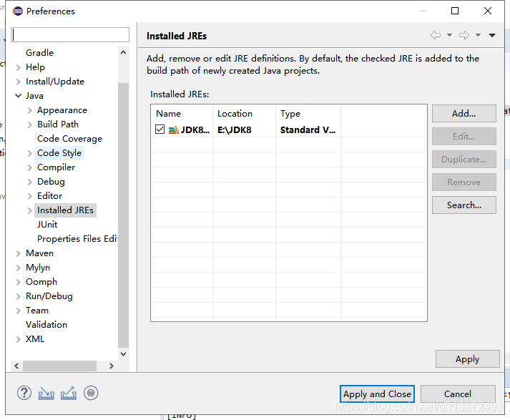Expand the Maven tree node
The height and width of the screenshot is (420, 510).
(x=18, y=253)
